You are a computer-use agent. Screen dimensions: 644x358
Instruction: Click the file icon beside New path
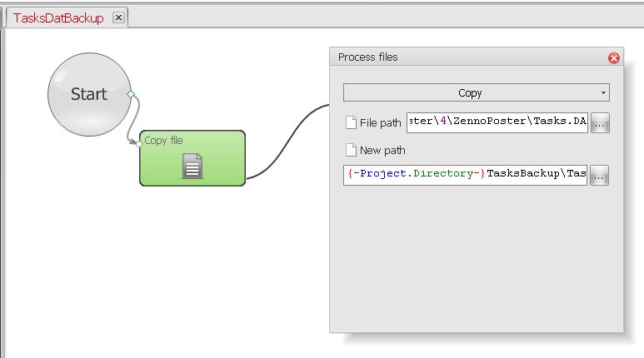click(351, 151)
